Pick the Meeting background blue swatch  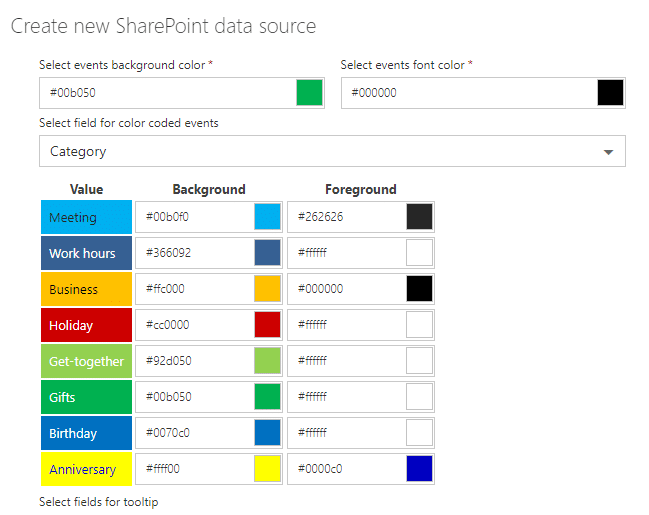pos(267,217)
